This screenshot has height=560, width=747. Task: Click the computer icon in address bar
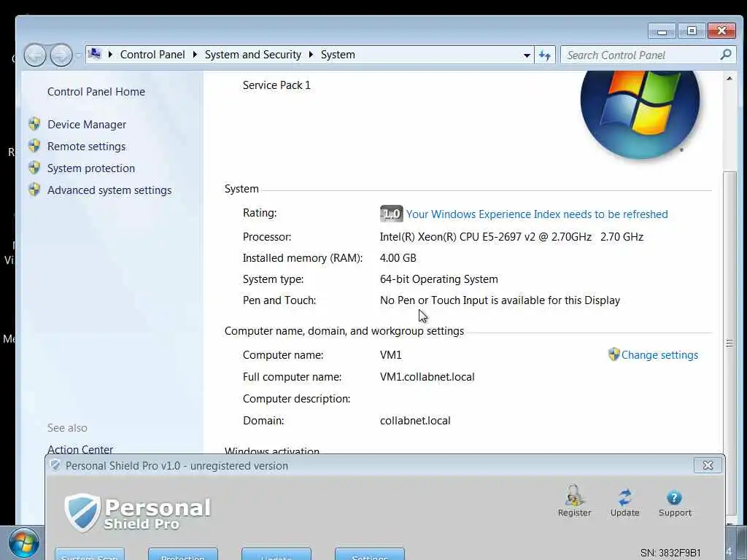pyautogui.click(x=95, y=53)
